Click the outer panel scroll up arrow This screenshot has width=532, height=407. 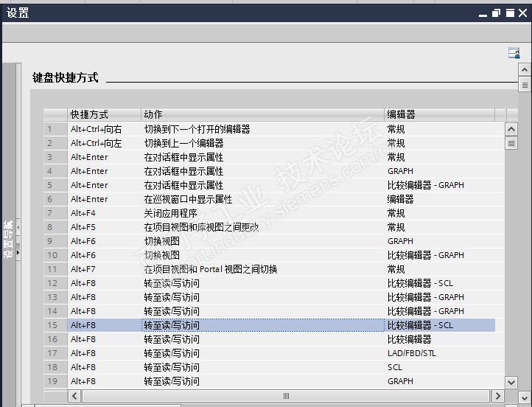pos(525,70)
